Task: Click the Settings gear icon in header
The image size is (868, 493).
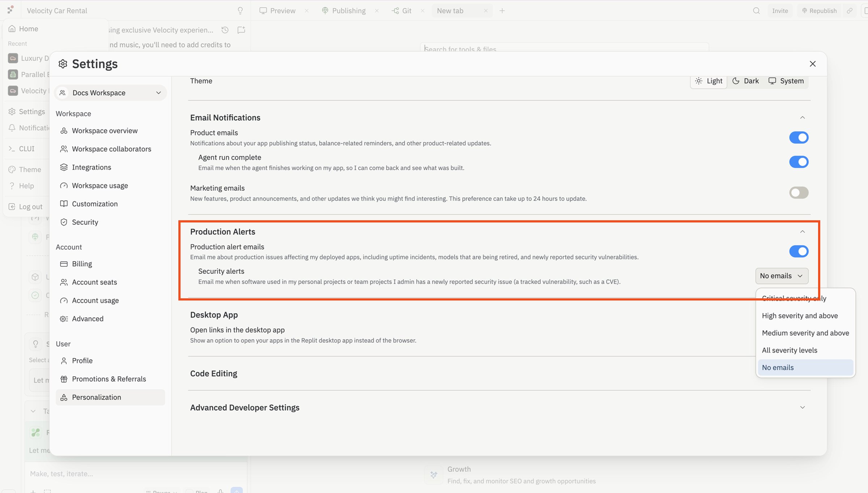Action: tap(63, 64)
